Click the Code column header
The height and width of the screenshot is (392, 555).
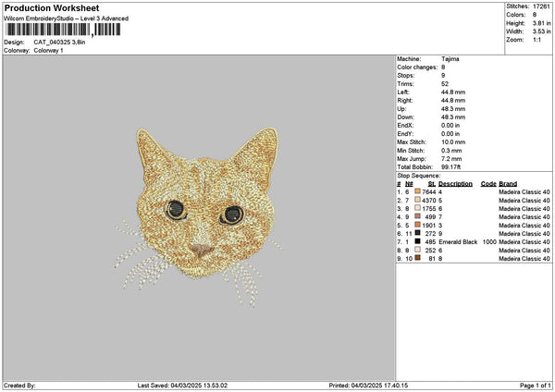tap(488, 183)
